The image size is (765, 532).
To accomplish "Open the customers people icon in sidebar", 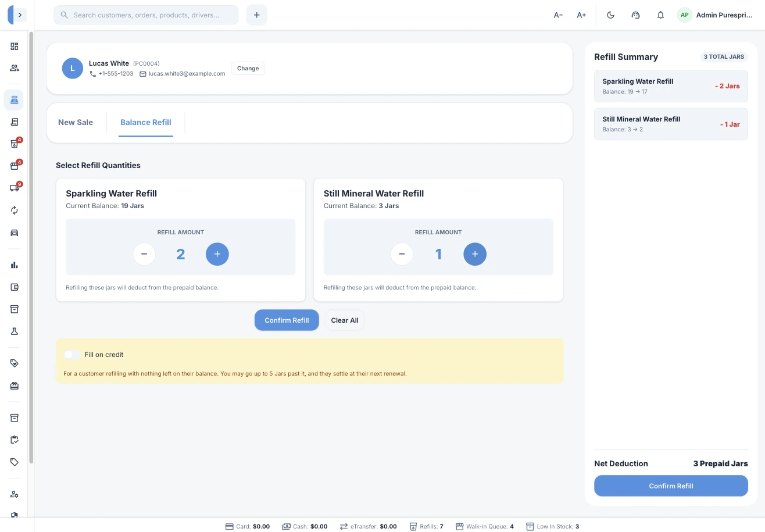I will coord(15,68).
